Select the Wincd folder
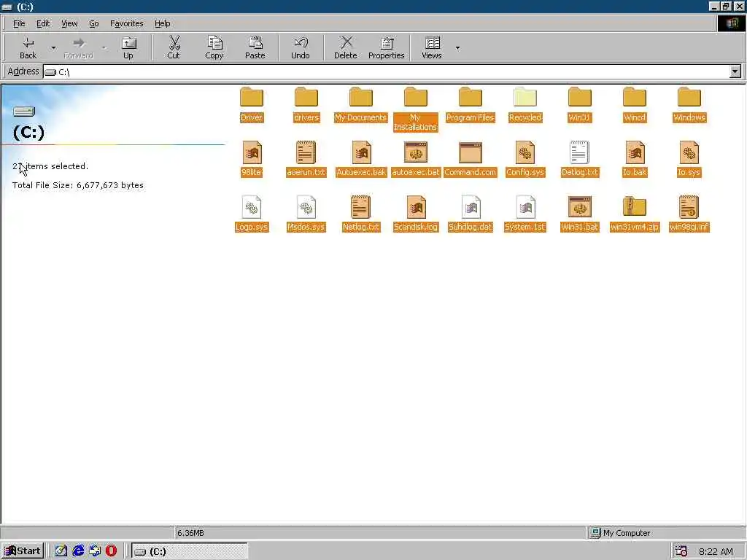The width and height of the screenshot is (747, 560). coord(635,105)
